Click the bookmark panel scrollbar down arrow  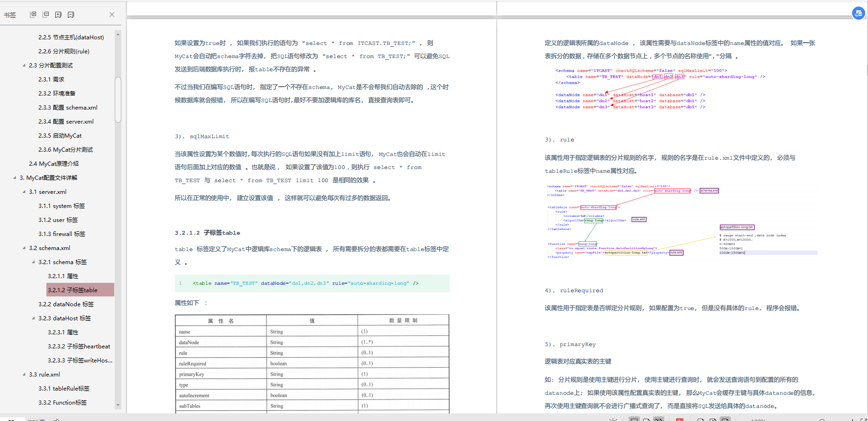click(x=118, y=405)
